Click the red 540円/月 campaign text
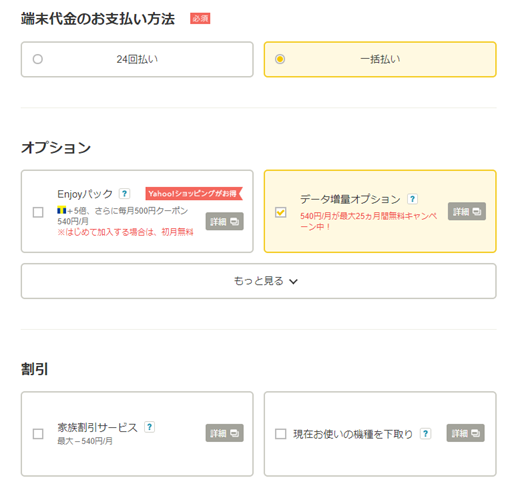 tap(368, 221)
